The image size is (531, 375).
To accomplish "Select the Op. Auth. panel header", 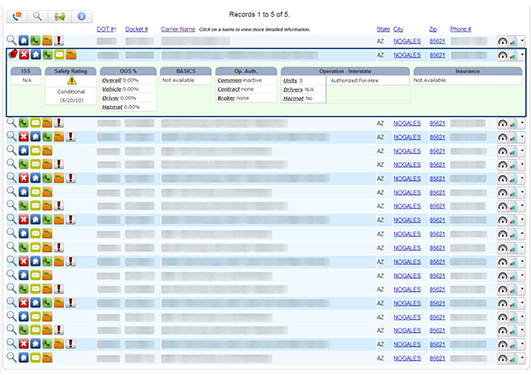I will pyautogui.click(x=246, y=71).
